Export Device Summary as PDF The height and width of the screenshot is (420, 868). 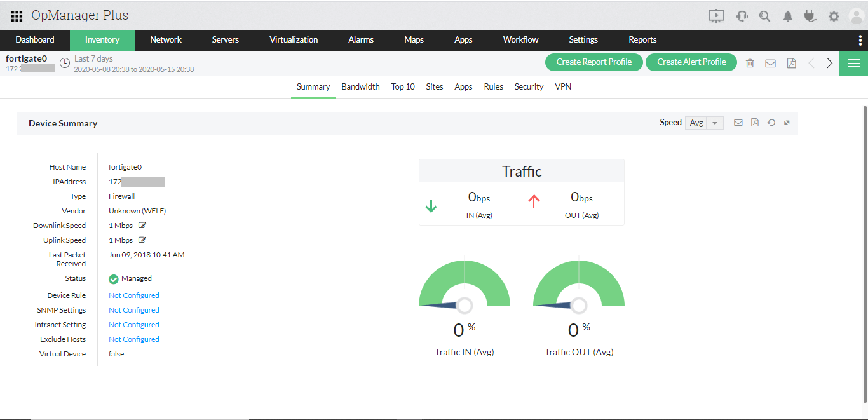[x=754, y=122]
